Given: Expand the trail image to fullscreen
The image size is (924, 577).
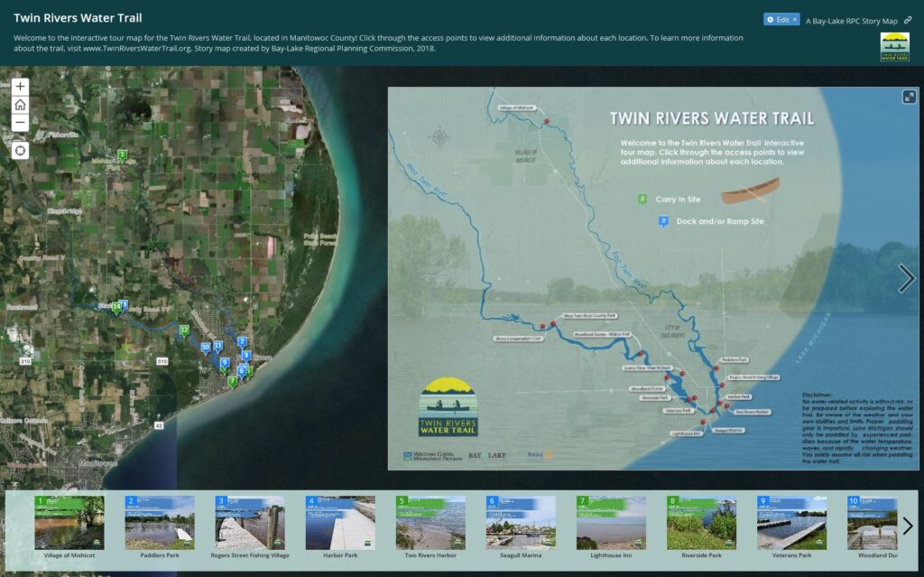Looking at the screenshot, I should click(x=909, y=98).
